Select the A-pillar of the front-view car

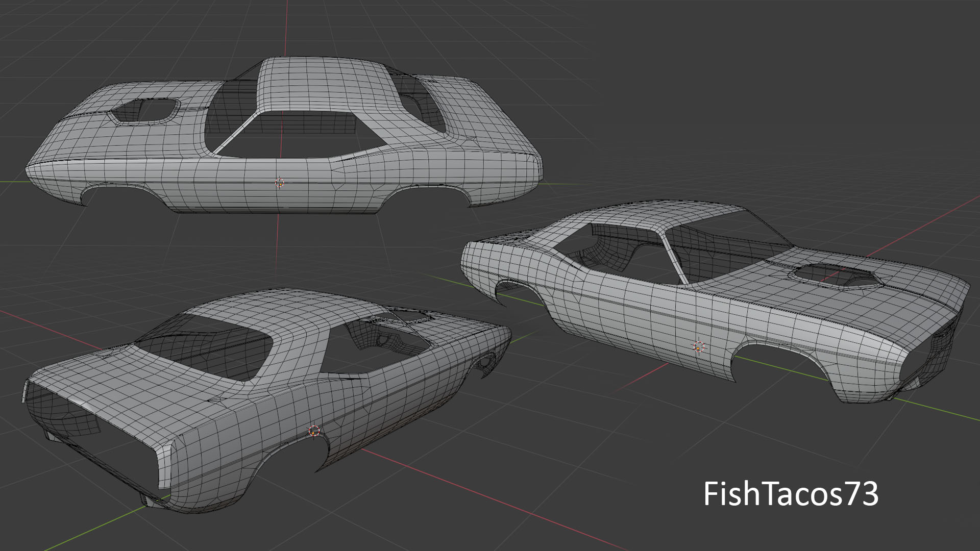(x=674, y=258)
